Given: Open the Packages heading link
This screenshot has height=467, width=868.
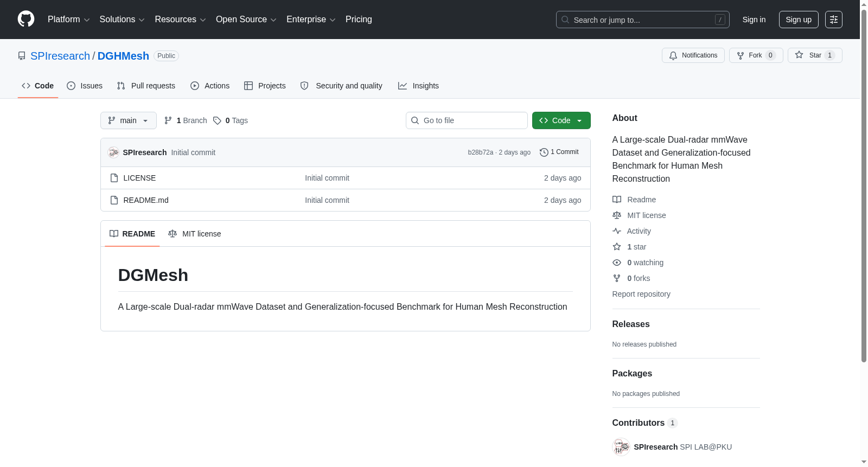Looking at the screenshot, I should tap(632, 373).
